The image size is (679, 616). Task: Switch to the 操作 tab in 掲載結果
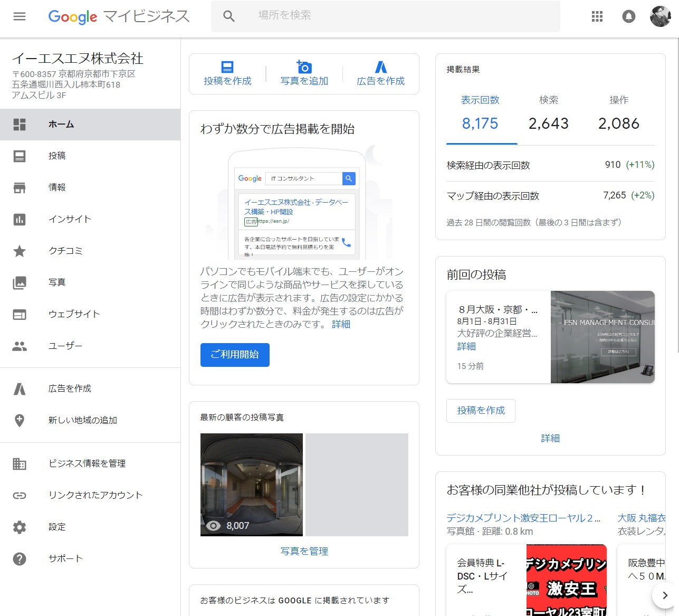click(x=618, y=100)
